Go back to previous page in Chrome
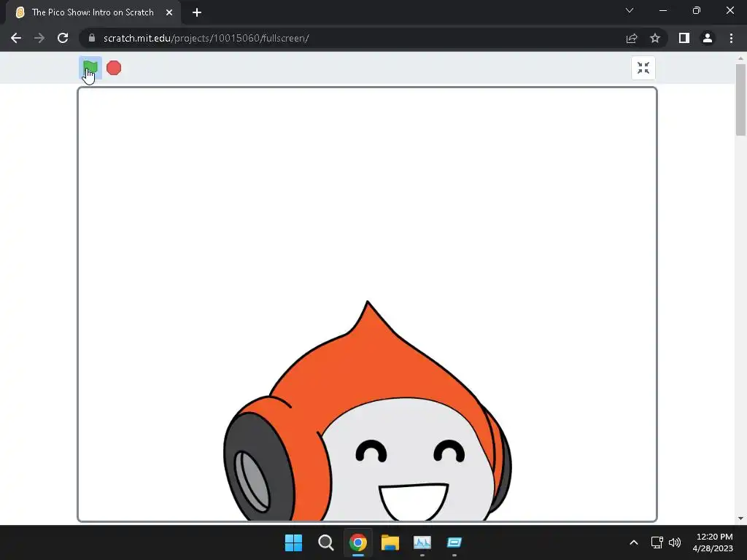747x560 pixels. [x=16, y=38]
